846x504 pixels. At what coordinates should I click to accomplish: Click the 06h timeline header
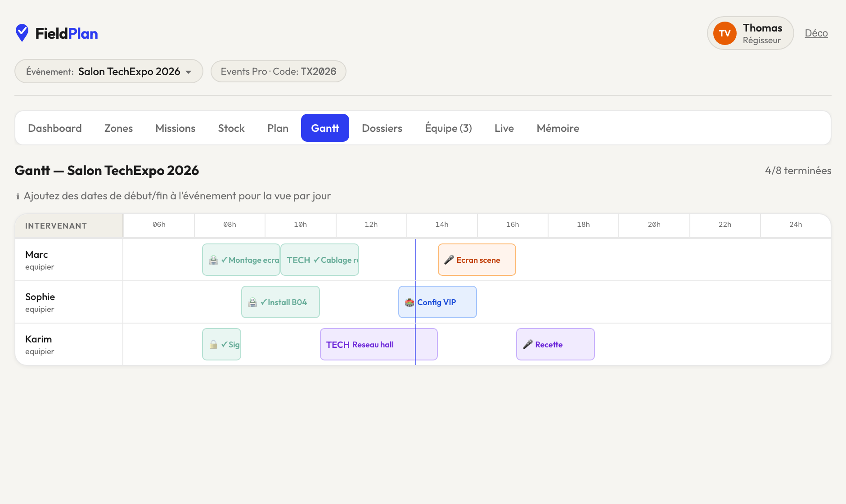pos(159,225)
